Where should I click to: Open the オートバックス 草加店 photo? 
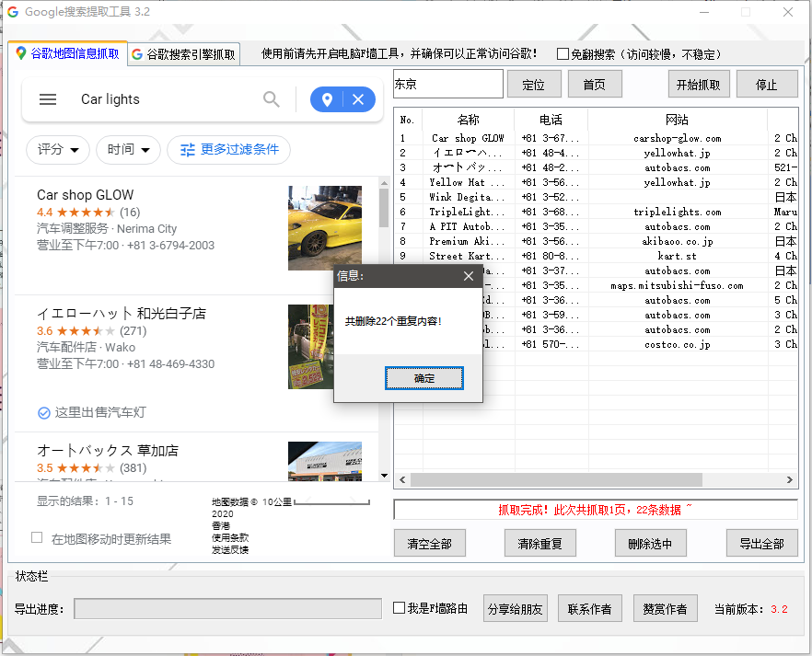[x=325, y=461]
